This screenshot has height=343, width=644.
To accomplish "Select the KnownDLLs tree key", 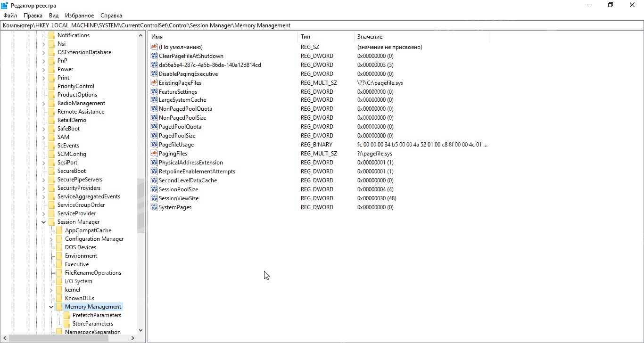I will click(80, 298).
